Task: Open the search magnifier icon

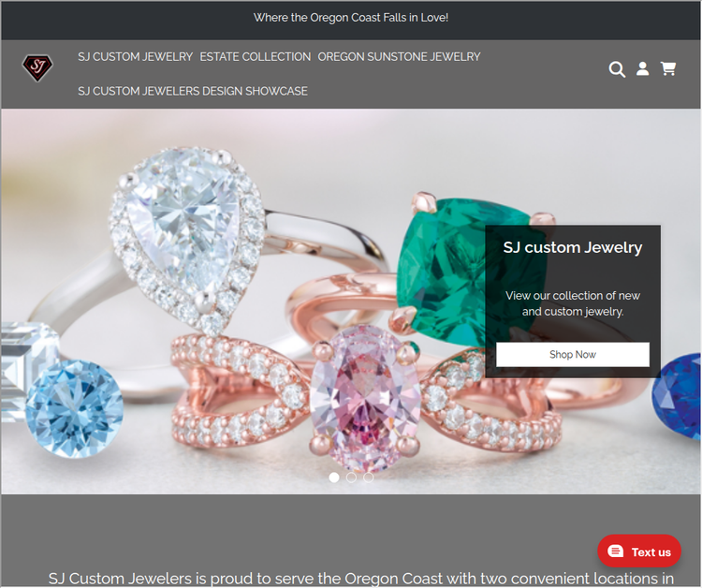Action: (x=617, y=69)
